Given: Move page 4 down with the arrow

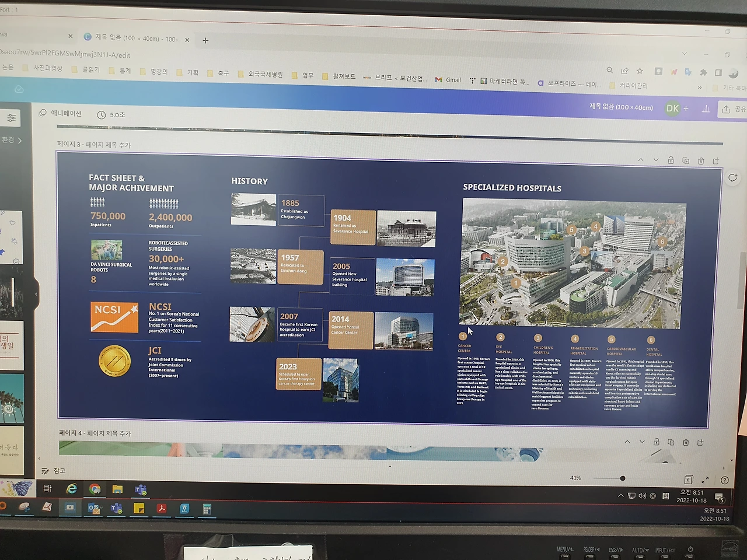Looking at the screenshot, I should (x=641, y=442).
